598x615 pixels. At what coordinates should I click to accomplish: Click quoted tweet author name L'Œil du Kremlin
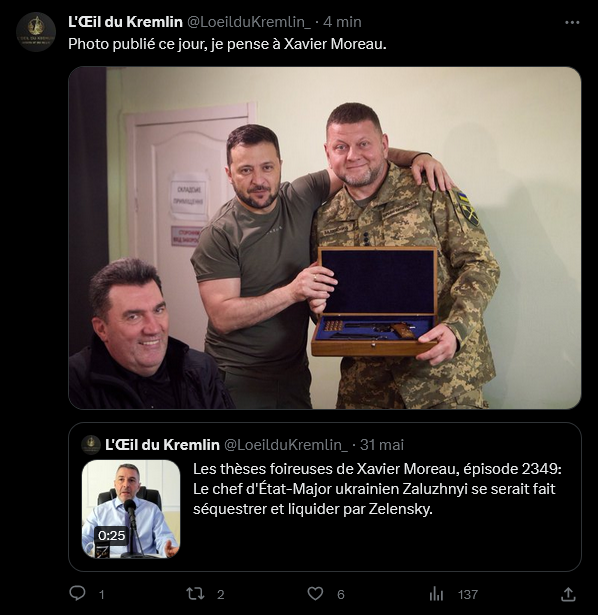[x=162, y=445]
